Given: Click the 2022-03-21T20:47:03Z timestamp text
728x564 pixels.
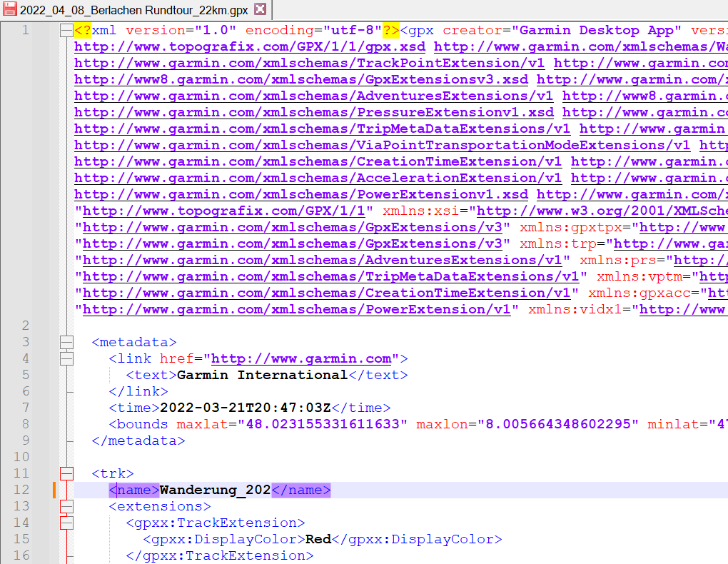Looking at the screenshot, I should click(x=246, y=408).
